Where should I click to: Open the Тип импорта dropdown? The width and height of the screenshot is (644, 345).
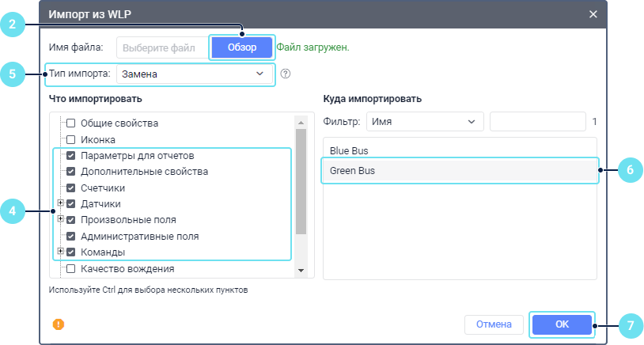[x=194, y=74]
